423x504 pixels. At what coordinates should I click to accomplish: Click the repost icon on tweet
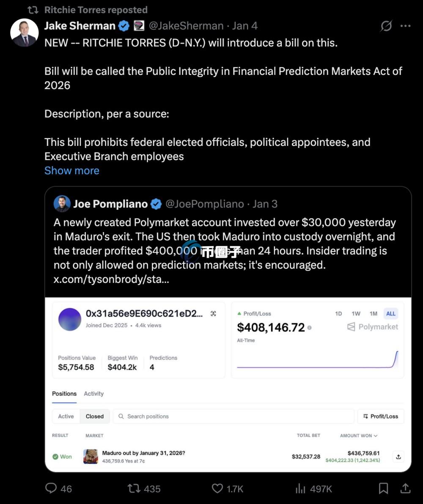(x=134, y=488)
